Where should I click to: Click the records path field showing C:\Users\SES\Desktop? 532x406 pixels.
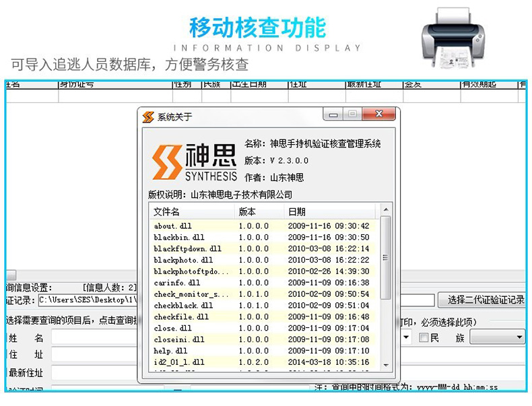88,300
